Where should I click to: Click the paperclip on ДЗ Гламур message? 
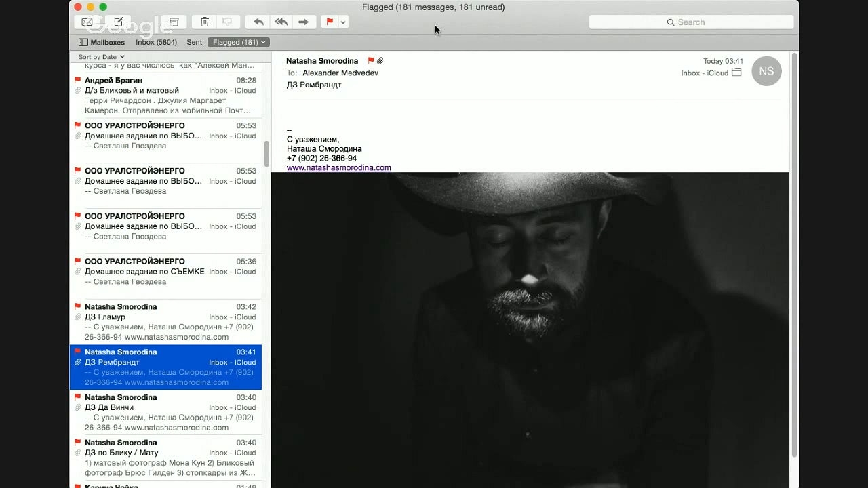click(x=77, y=317)
